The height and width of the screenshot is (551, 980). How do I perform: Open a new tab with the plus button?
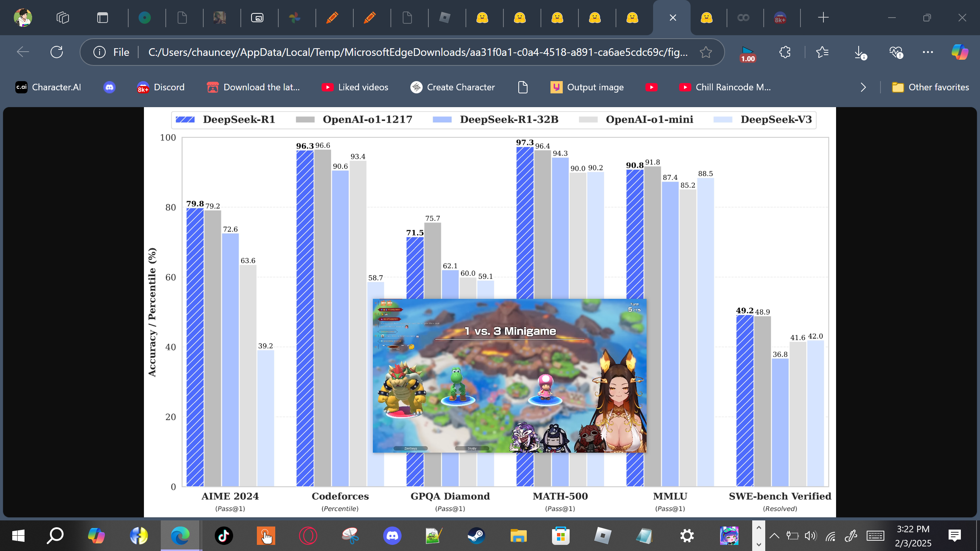tap(823, 18)
